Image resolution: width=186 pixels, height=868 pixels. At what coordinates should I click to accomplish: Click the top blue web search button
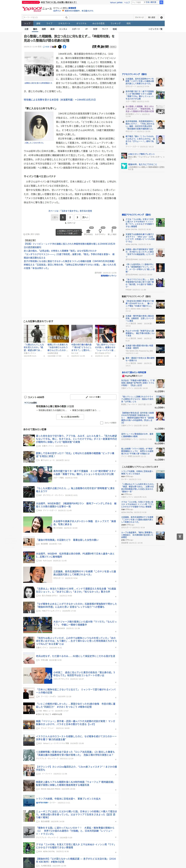click(x=161, y=2)
